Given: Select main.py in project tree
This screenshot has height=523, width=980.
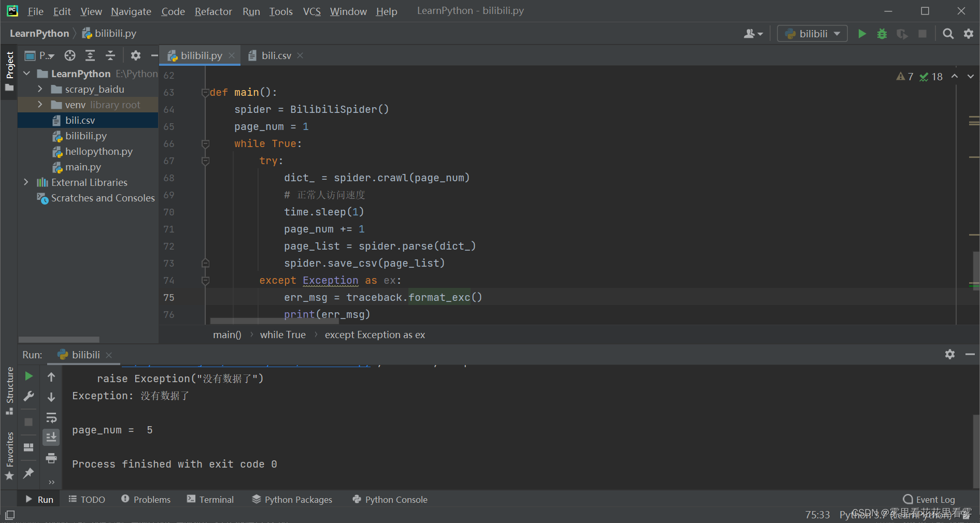Looking at the screenshot, I should pyautogui.click(x=88, y=167).
